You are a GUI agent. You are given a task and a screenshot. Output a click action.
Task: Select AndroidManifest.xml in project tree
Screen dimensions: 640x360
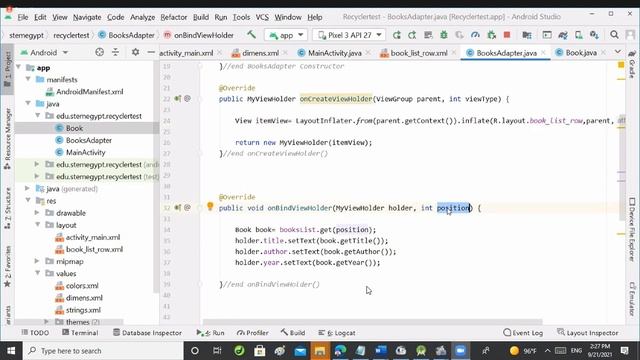tap(89, 91)
